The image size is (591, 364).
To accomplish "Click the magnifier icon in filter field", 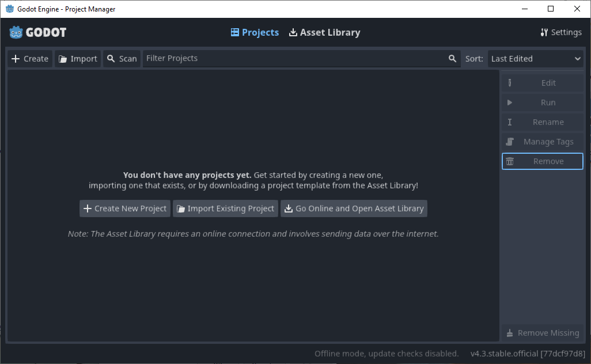I will coord(452,59).
